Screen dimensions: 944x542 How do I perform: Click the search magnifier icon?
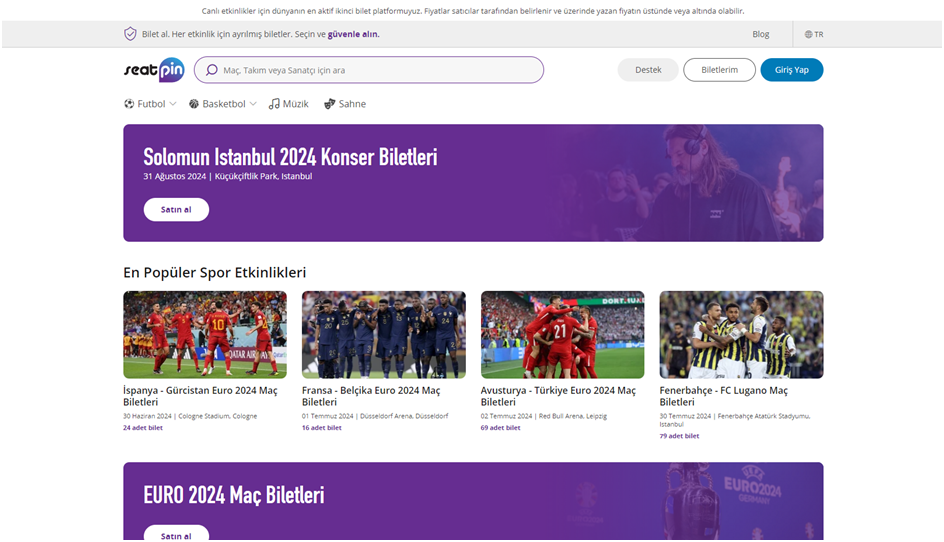(x=211, y=70)
